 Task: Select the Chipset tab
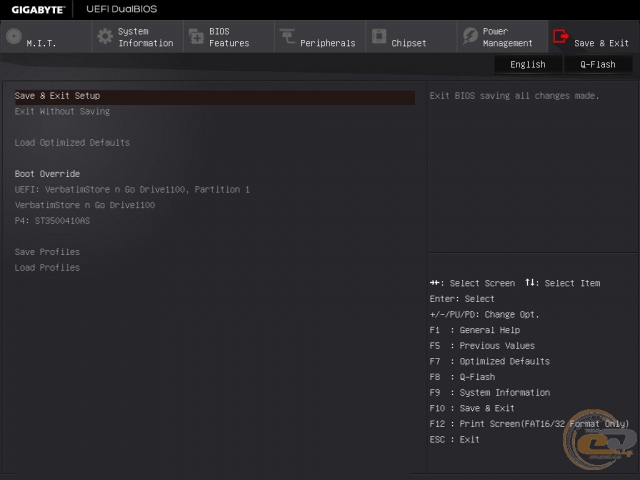point(411,37)
